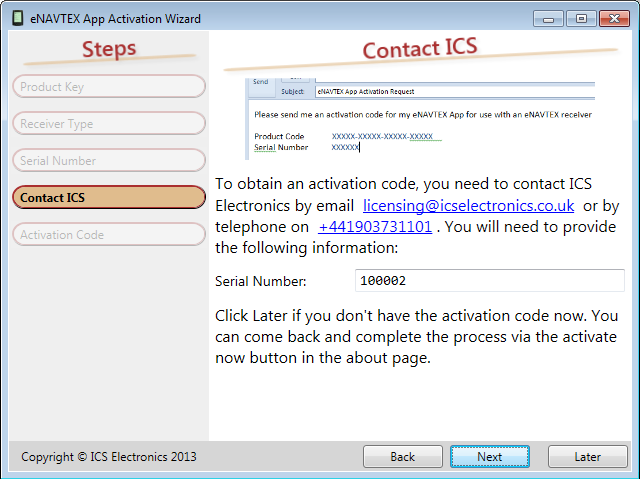This screenshot has height=479, width=640.
Task: Click the 'Contact ICS' page heading
Action: (420, 48)
